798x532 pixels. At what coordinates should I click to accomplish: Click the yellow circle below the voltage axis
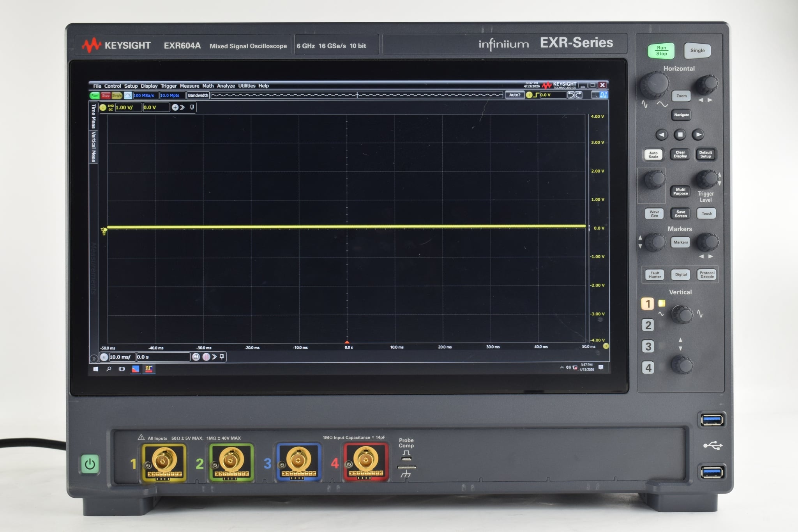pyautogui.click(x=606, y=346)
